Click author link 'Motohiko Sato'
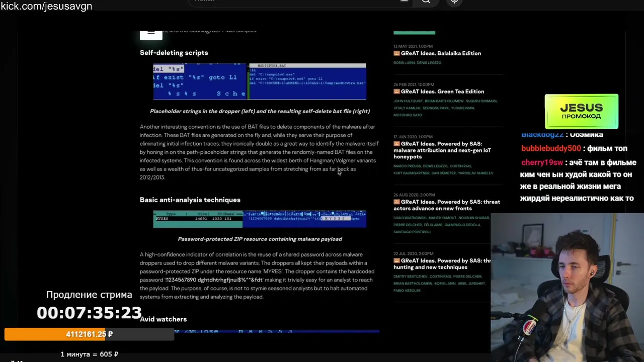The height and width of the screenshot is (362, 644). [408, 115]
